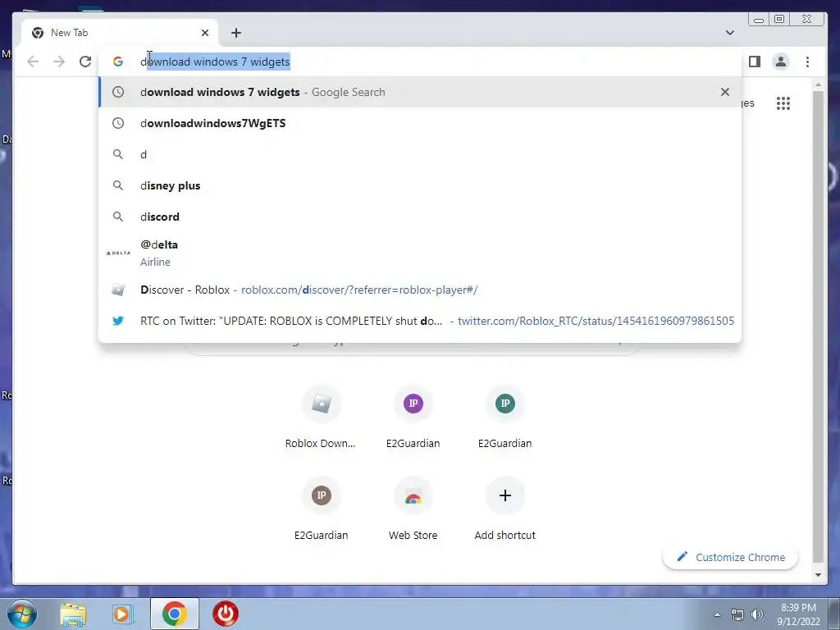Pick the discord suggestion
The image size is (840, 630).
click(x=420, y=217)
